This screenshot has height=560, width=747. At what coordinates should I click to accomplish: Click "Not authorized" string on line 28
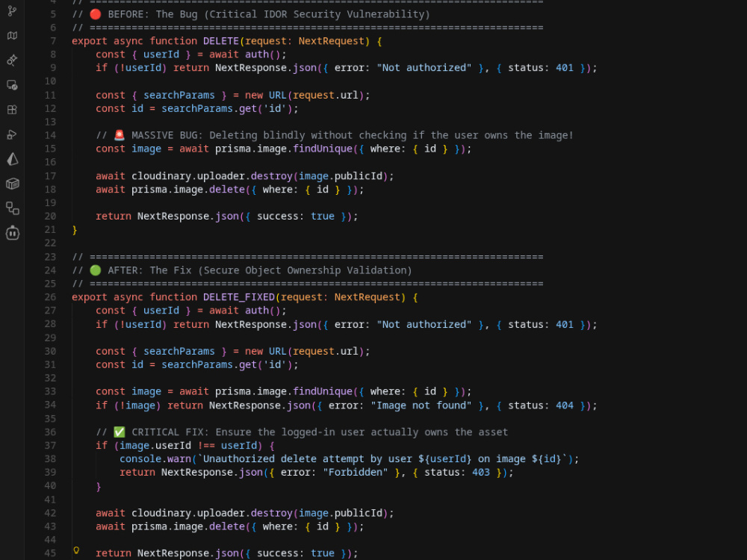(x=424, y=324)
